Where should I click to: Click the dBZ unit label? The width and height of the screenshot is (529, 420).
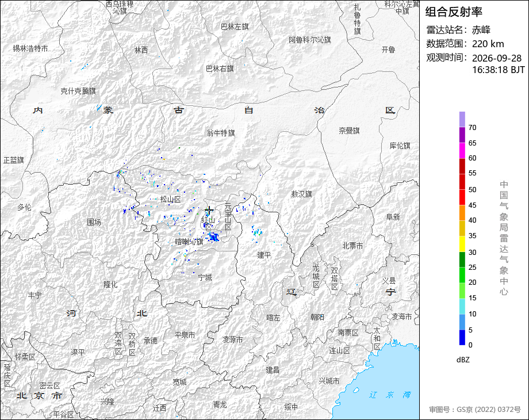463,360
